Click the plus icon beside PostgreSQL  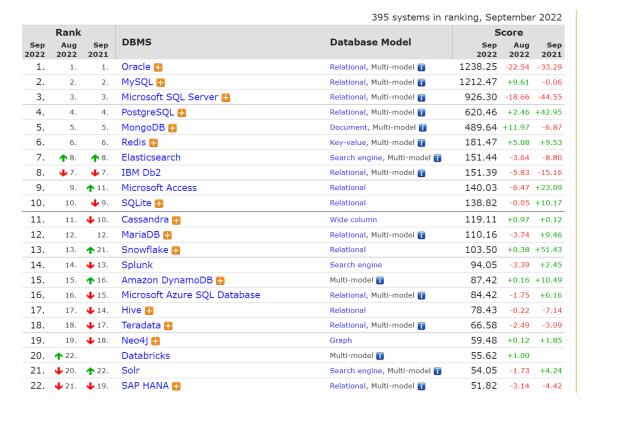[x=182, y=113]
